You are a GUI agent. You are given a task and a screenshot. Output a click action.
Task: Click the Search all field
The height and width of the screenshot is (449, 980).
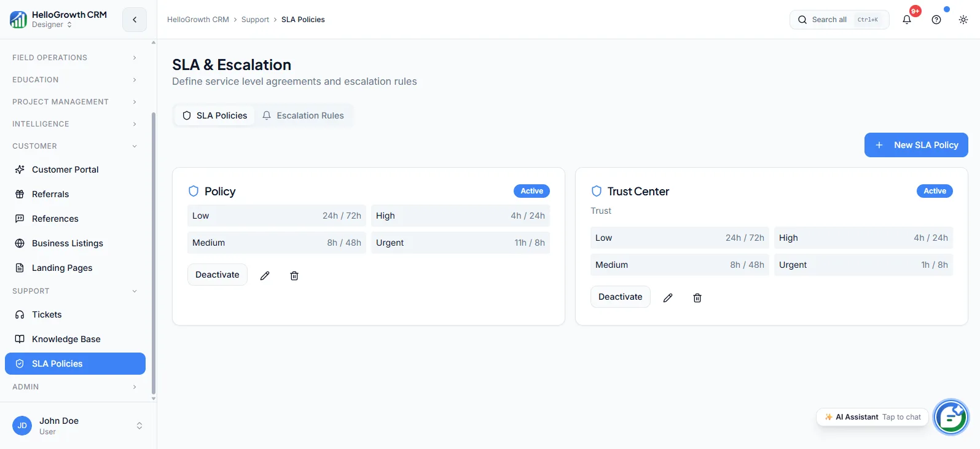[839, 20]
